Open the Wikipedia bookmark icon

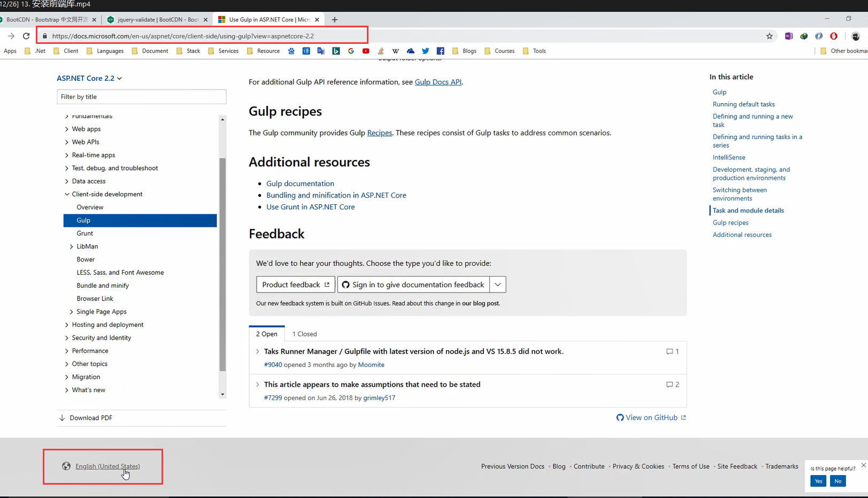coord(396,51)
